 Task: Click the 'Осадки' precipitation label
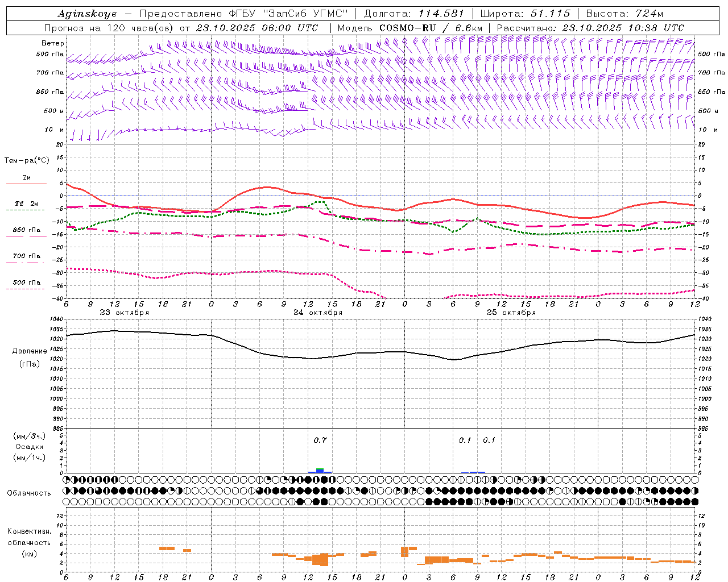point(30,447)
